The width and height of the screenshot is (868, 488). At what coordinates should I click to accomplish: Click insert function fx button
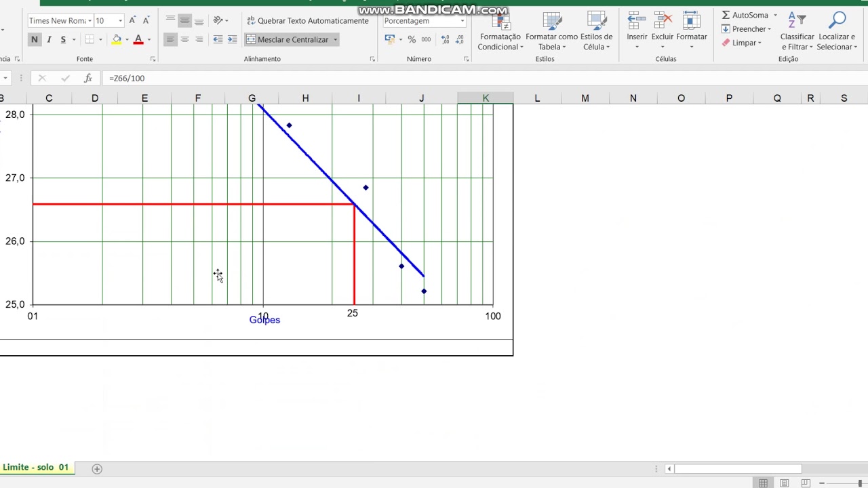pyautogui.click(x=88, y=79)
